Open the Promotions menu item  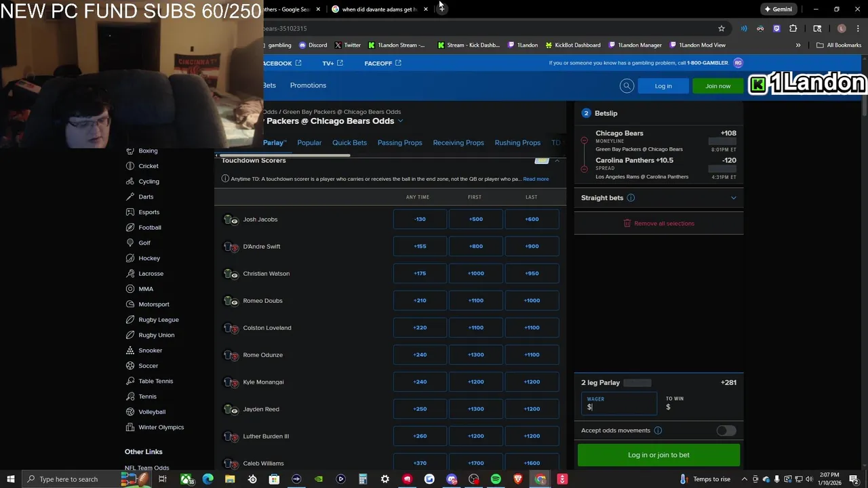point(308,85)
